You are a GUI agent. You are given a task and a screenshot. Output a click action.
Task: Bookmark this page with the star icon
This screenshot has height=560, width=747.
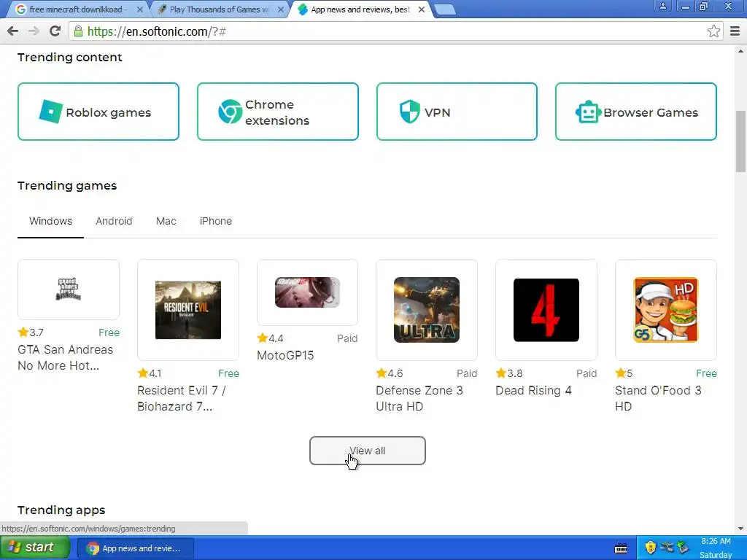[713, 31]
